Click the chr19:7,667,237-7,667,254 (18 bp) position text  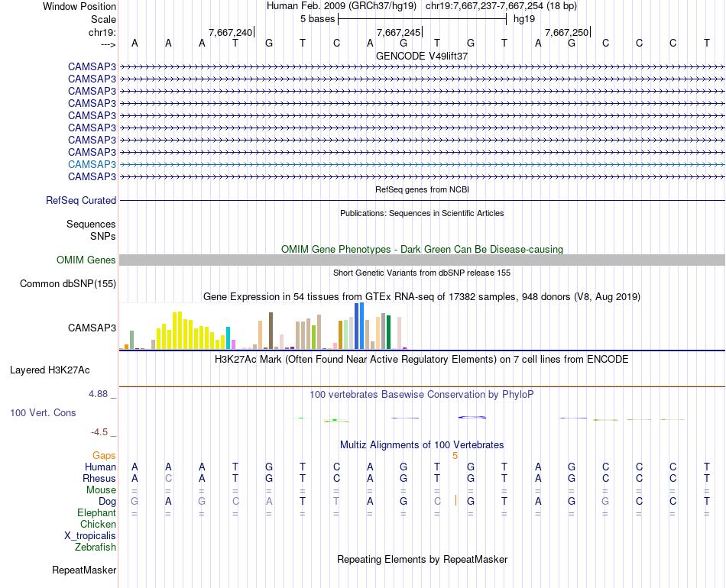point(501,6)
